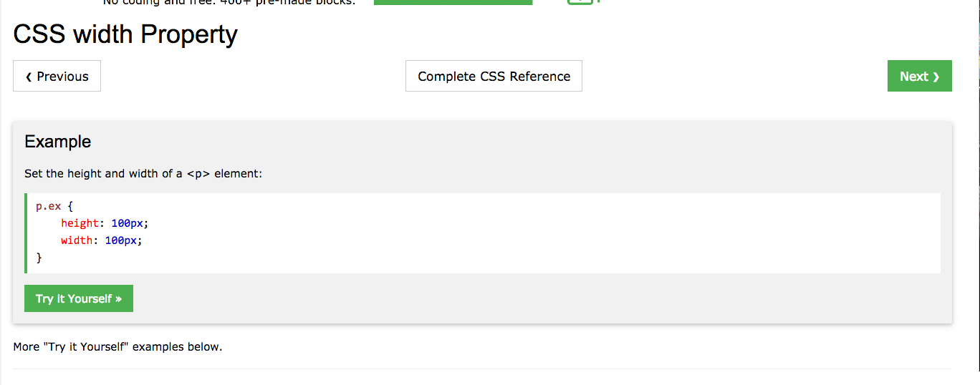This screenshot has width=980, height=385.
Task: Click the sentence describing the <p> element
Action: [143, 174]
